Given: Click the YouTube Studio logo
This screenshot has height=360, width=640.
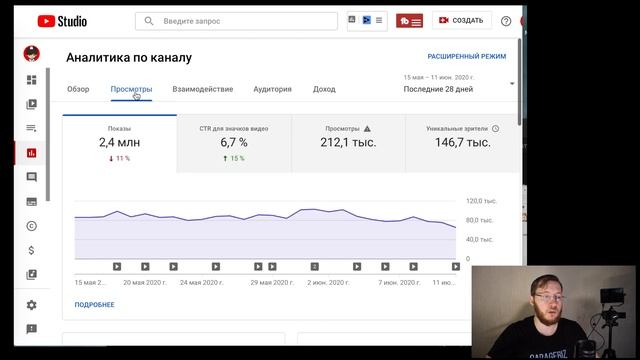Looking at the screenshot, I should point(62,21).
